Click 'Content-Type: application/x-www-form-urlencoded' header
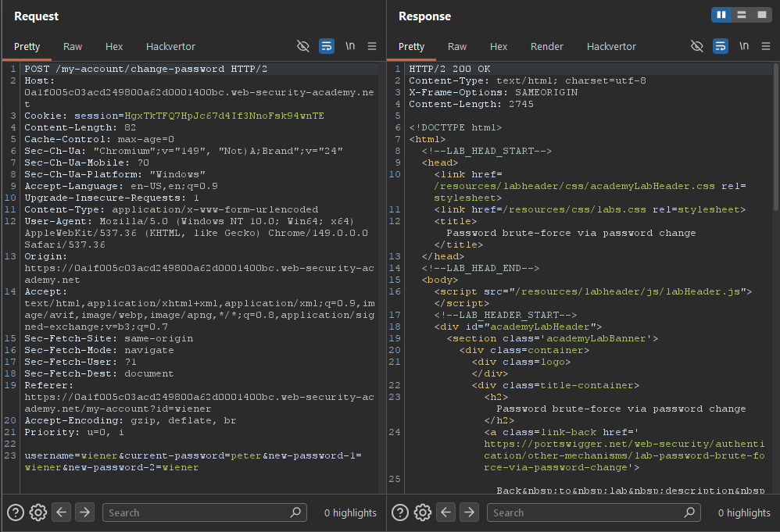This screenshot has width=780, height=532. 171,210
